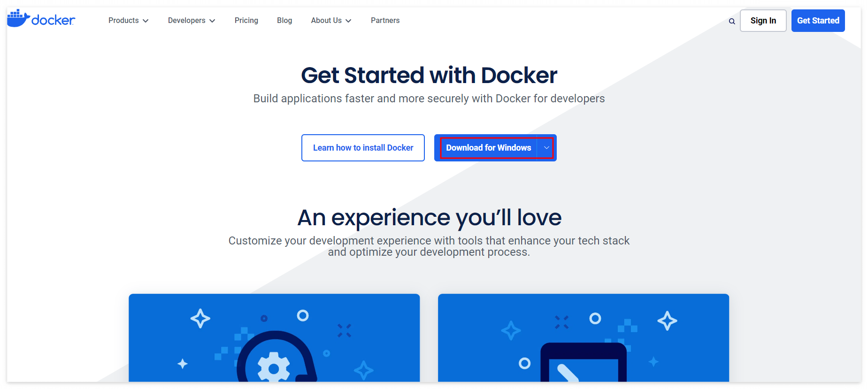Viewport: 868px width, 389px height.
Task: Go to the Pricing page
Action: [246, 21]
